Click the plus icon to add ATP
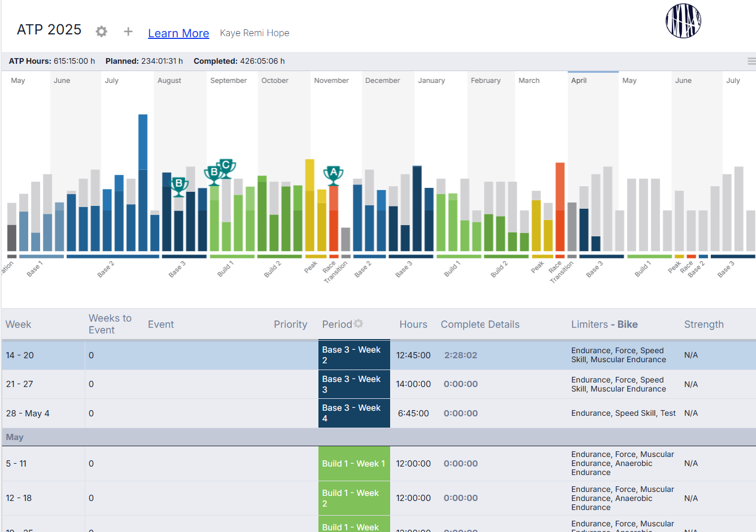The image size is (756, 532). point(128,32)
